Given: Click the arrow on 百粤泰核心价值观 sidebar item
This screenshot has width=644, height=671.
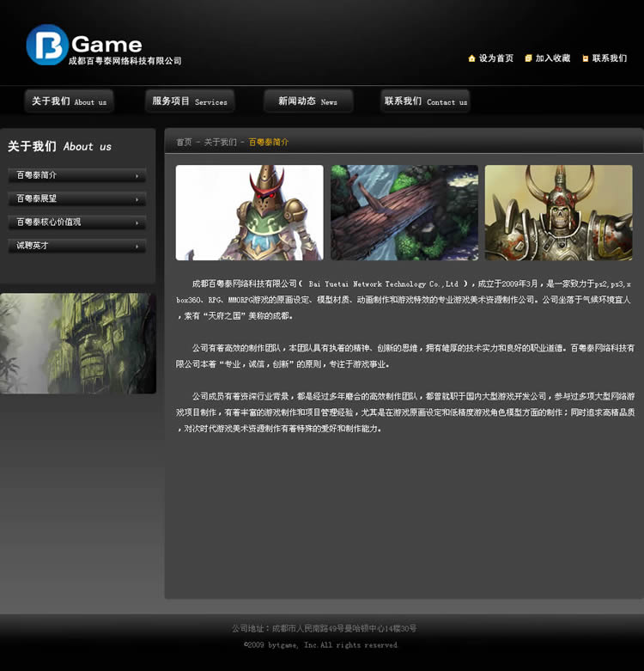Looking at the screenshot, I should [x=137, y=223].
